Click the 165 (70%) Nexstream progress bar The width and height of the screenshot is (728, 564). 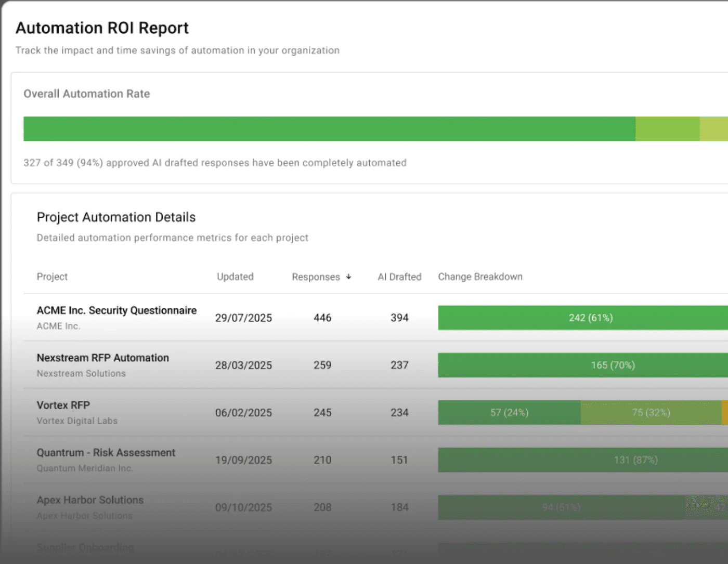pos(612,365)
